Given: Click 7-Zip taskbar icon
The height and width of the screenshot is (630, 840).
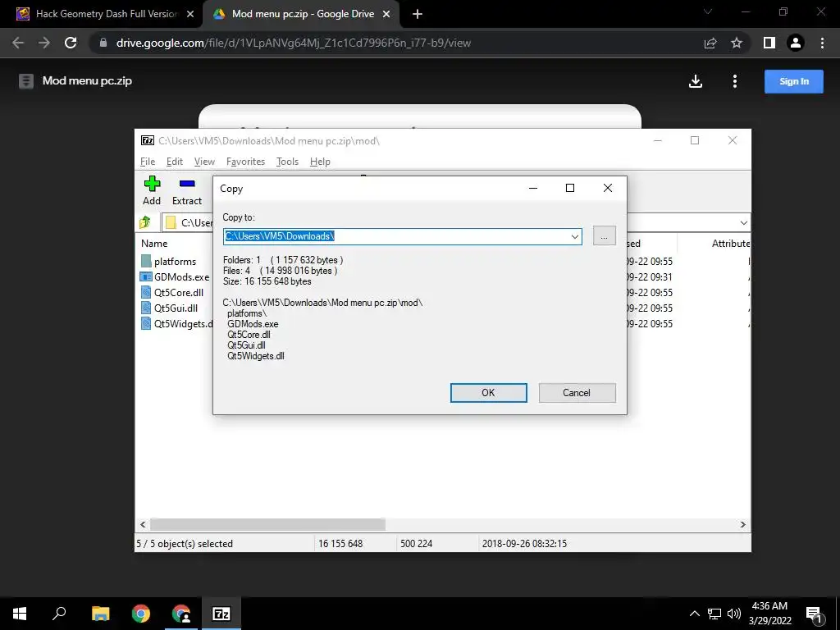Looking at the screenshot, I should click(221, 614).
